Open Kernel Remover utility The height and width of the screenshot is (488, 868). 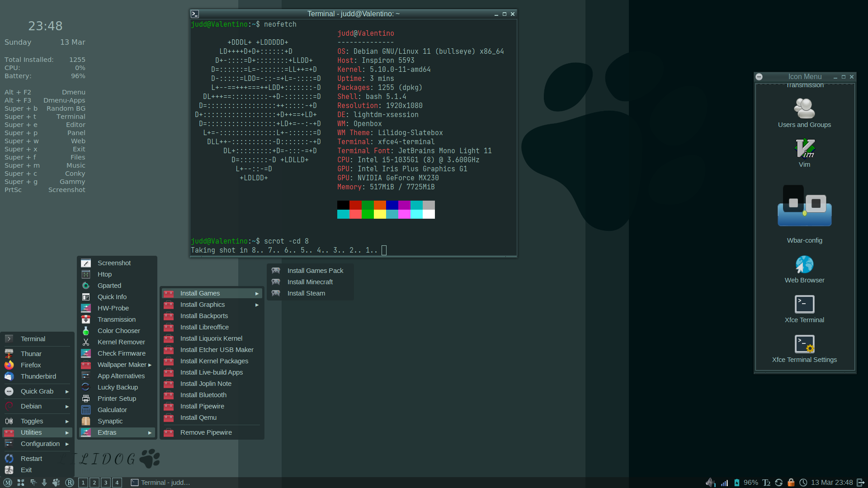pyautogui.click(x=117, y=342)
